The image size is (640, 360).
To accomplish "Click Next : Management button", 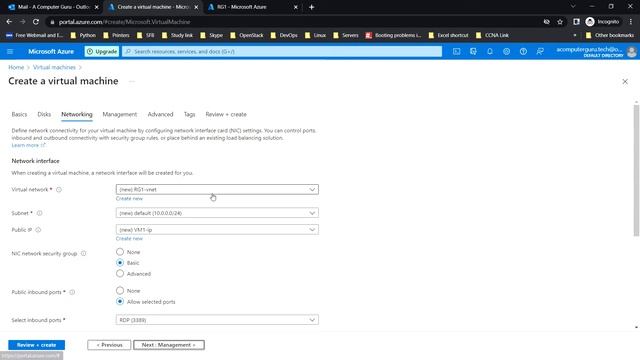I will [x=169, y=345].
